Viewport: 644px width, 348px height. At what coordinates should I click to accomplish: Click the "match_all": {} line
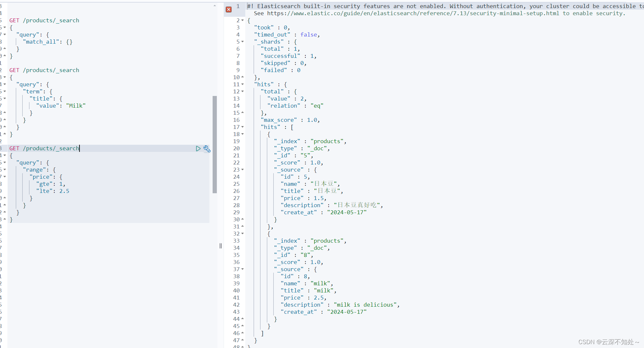pyautogui.click(x=48, y=42)
